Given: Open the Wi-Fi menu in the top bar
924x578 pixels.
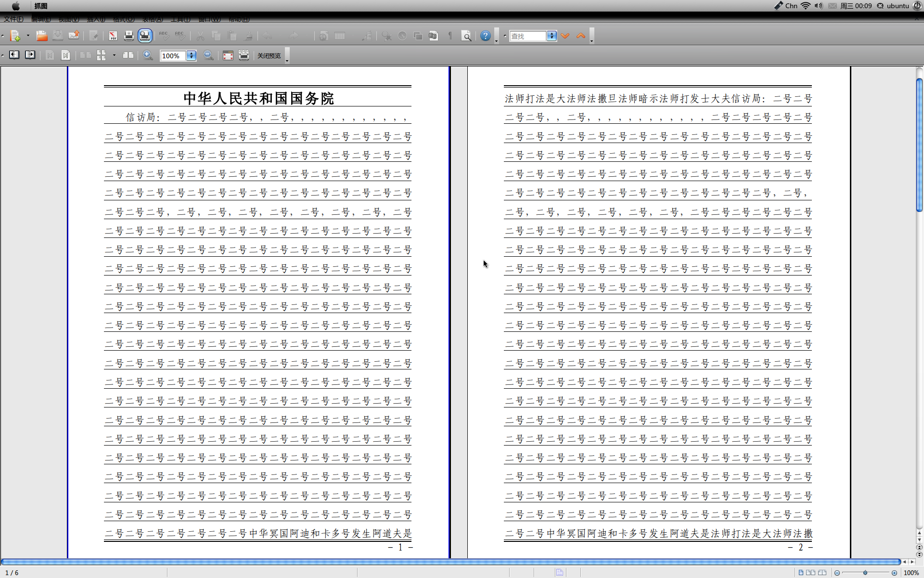Looking at the screenshot, I should coord(805,6).
